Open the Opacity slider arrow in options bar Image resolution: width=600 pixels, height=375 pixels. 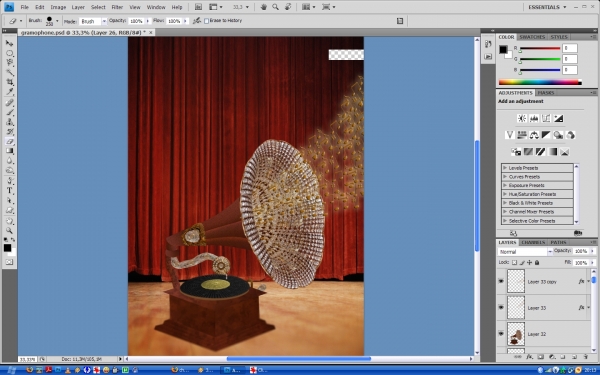pos(148,21)
